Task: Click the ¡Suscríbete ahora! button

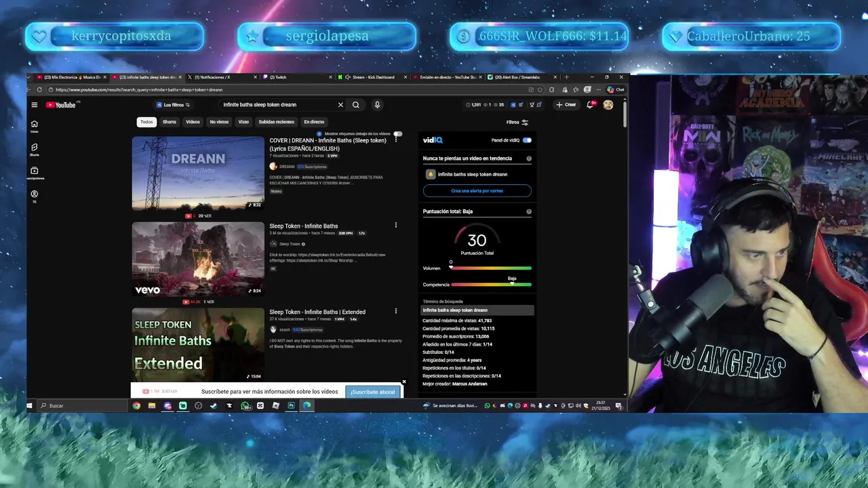Action: [373, 392]
